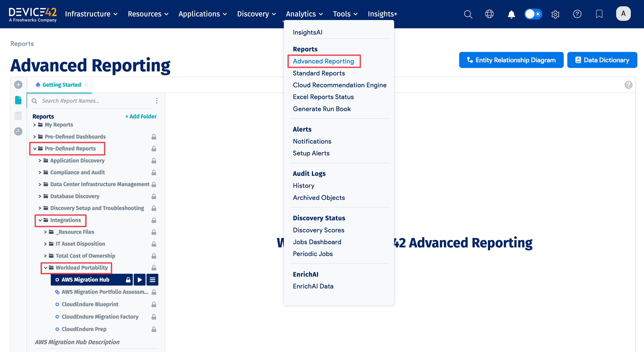This screenshot has height=352, width=644.
Task: Click lock icon beside Database Discovery
Action: coord(154,196)
